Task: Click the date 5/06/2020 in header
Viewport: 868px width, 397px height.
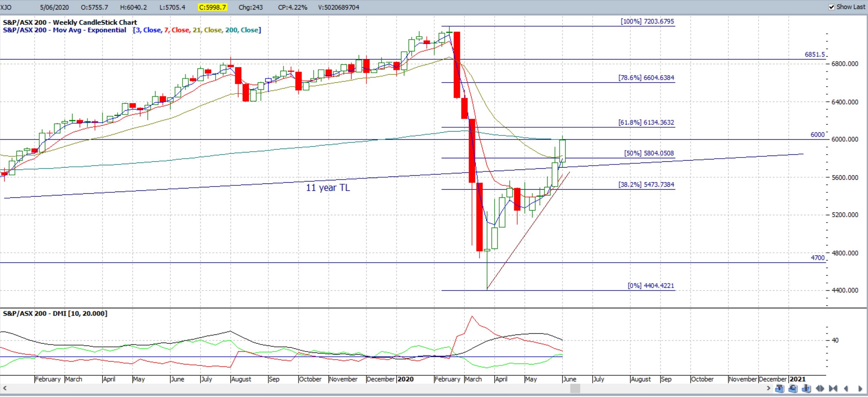Action: click(x=54, y=7)
